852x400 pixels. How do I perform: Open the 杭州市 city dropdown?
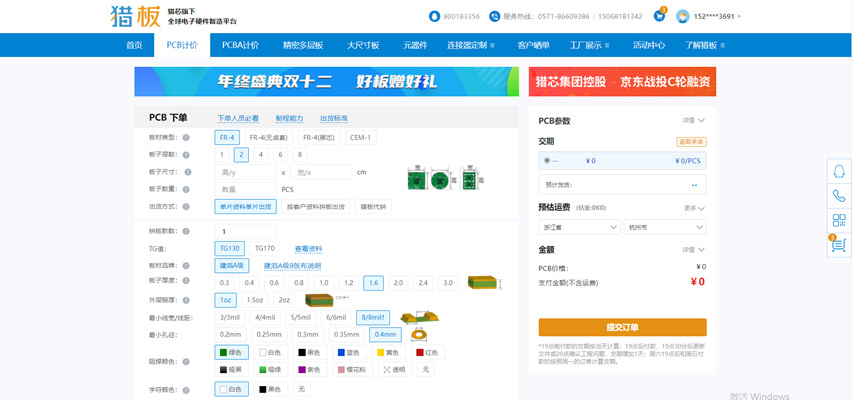tap(664, 227)
